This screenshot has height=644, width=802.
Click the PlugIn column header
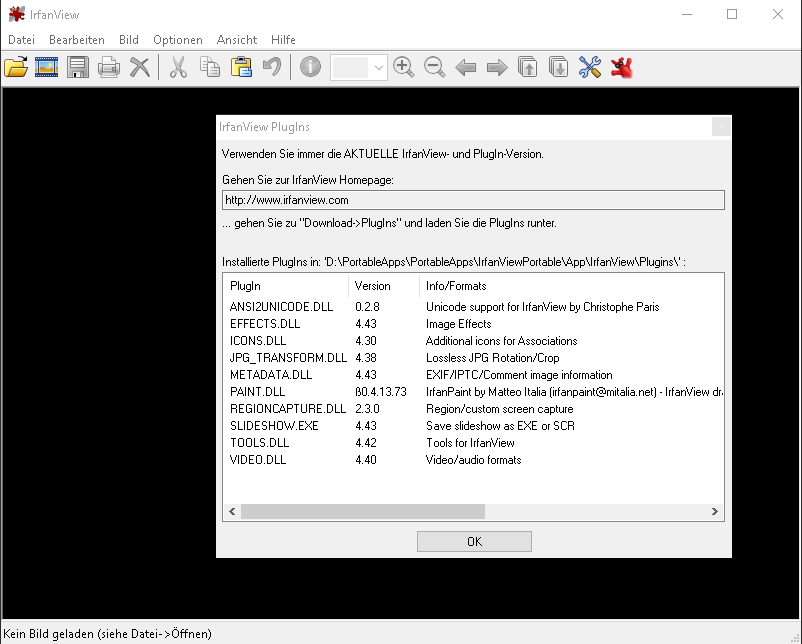pos(286,286)
